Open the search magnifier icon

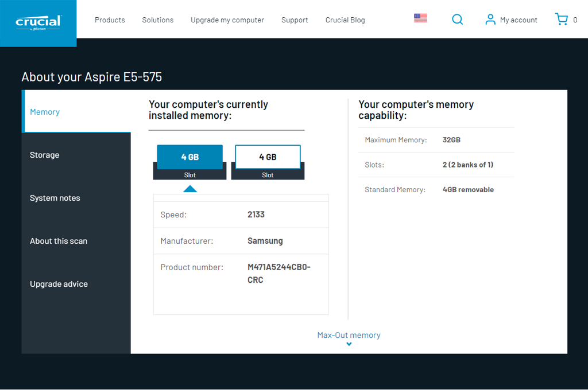(457, 19)
